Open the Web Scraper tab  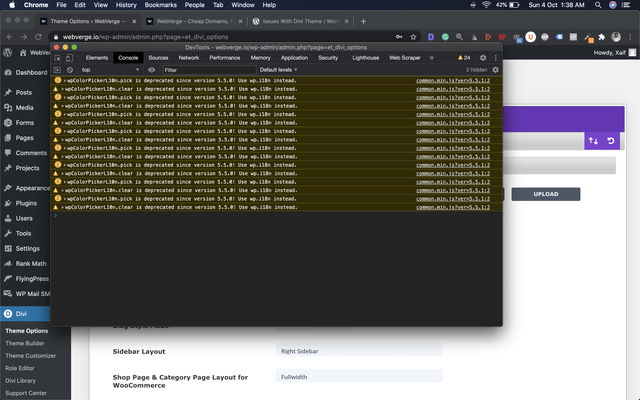tap(404, 58)
